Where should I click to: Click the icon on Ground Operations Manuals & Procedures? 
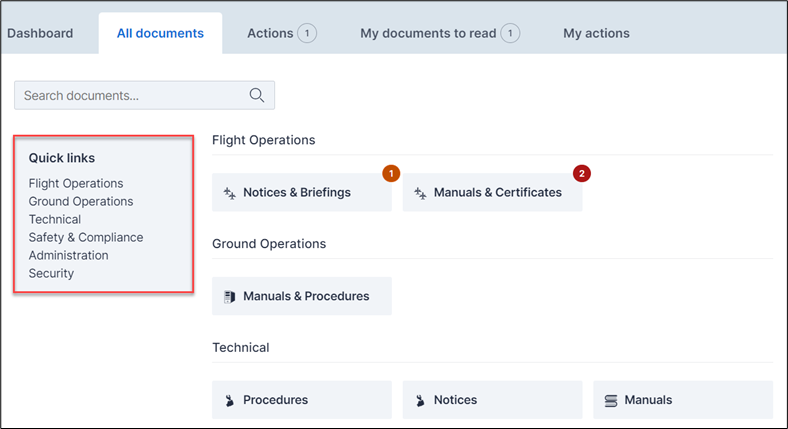229,297
